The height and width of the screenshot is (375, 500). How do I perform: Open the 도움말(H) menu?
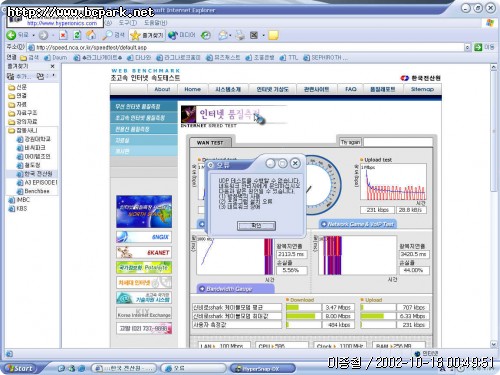tap(155, 23)
